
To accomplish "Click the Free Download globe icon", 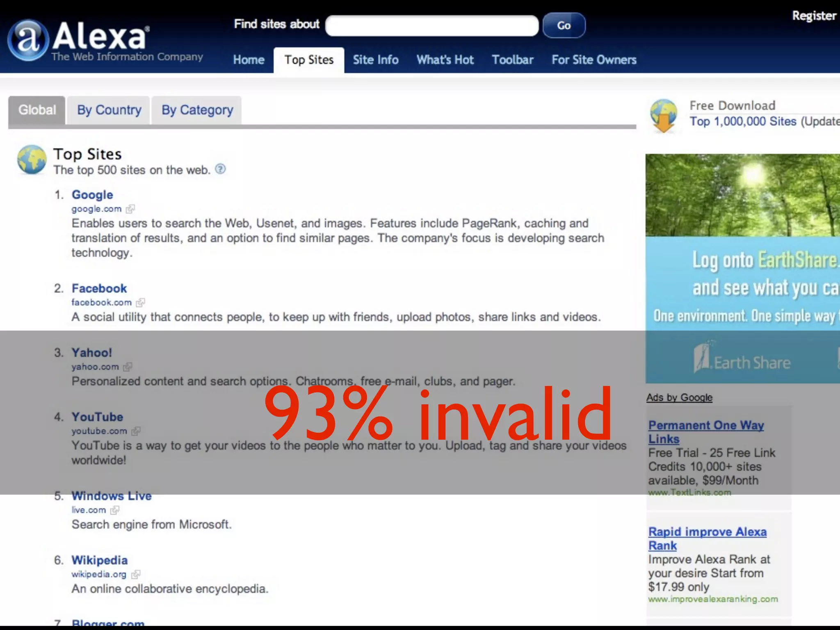I will click(x=663, y=116).
